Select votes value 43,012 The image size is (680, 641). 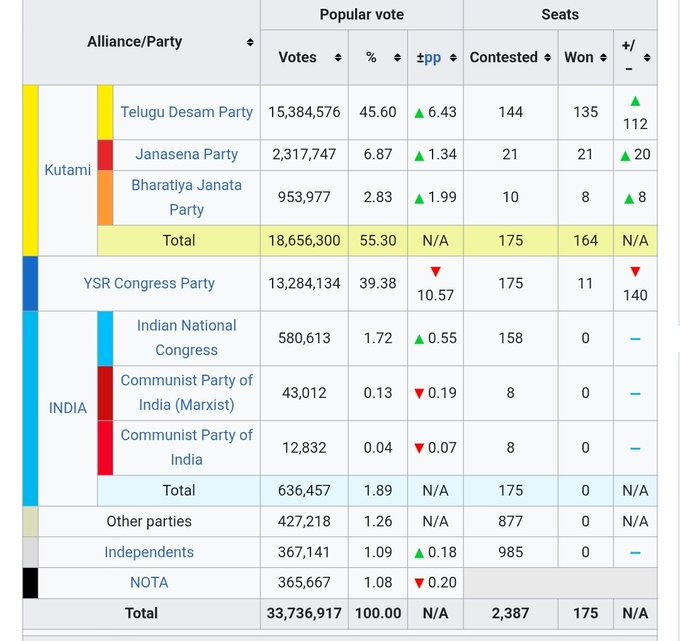point(304,392)
